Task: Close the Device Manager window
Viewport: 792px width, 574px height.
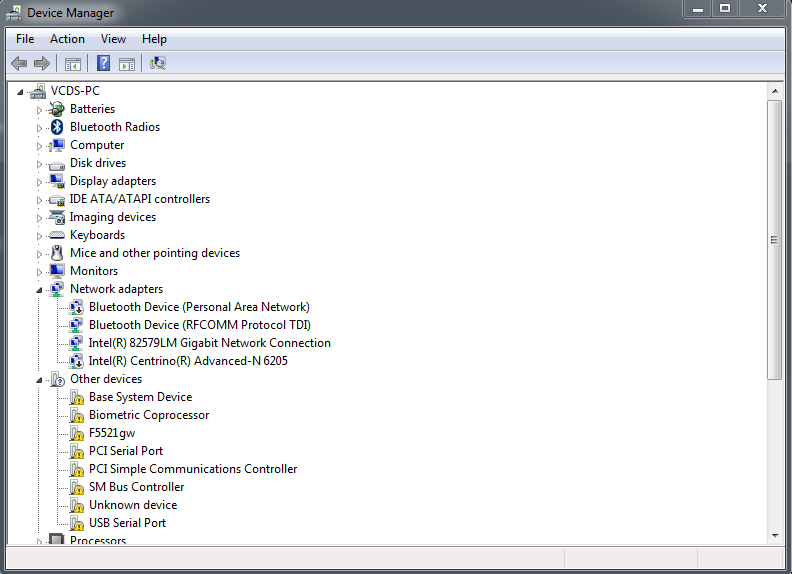Action: [x=762, y=9]
